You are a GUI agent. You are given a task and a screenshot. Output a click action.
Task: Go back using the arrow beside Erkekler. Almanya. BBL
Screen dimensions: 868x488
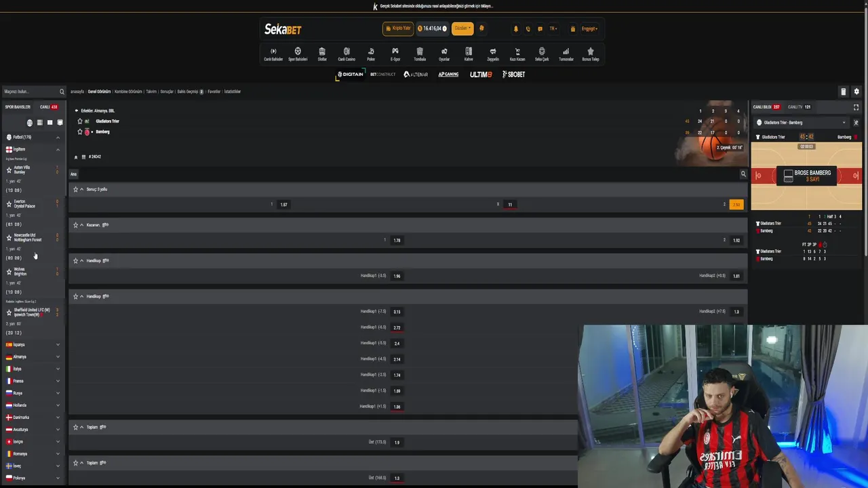pyautogui.click(x=76, y=110)
